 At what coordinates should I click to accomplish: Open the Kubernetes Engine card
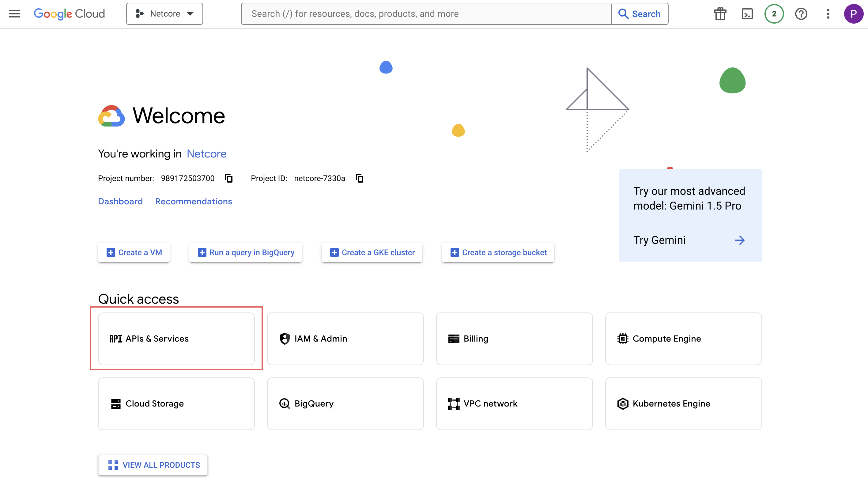683,403
